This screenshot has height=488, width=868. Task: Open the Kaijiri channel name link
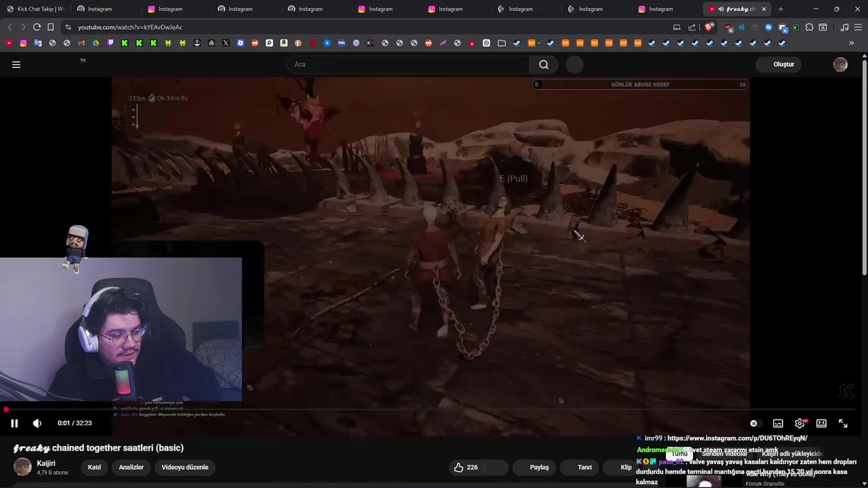[x=46, y=464]
